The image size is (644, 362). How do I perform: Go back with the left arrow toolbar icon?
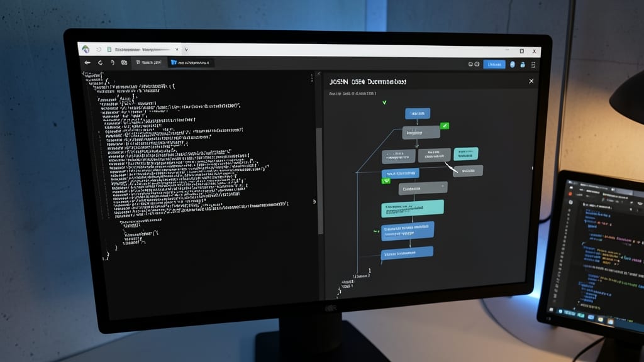(x=87, y=63)
